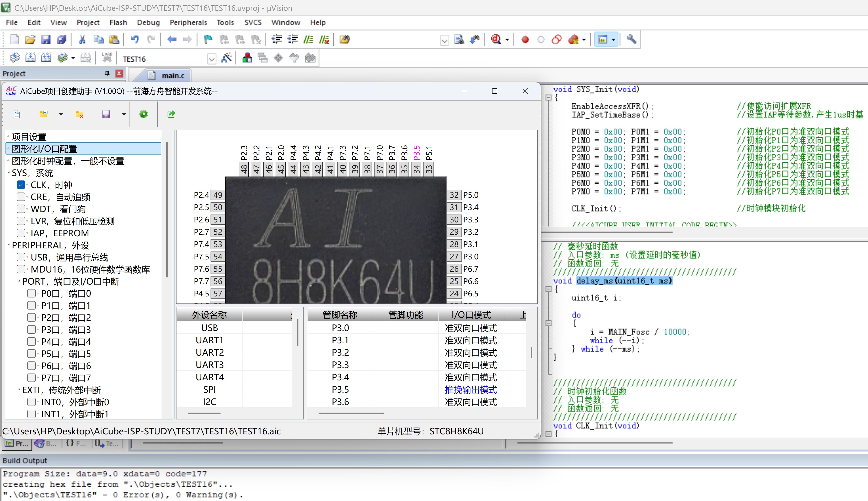Open the Project menu
Screen dimensions: 868x501
[88, 22]
